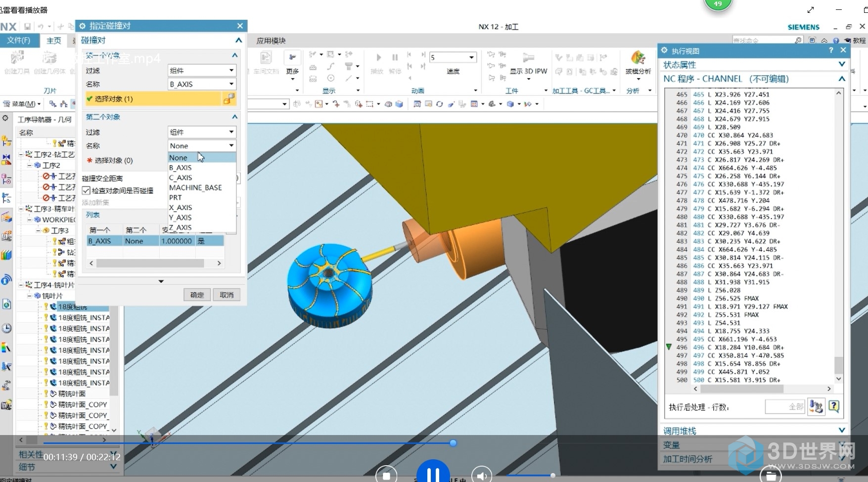Open the 文件(F) ribbon tab
The height and width of the screenshot is (482, 868).
(x=18, y=41)
